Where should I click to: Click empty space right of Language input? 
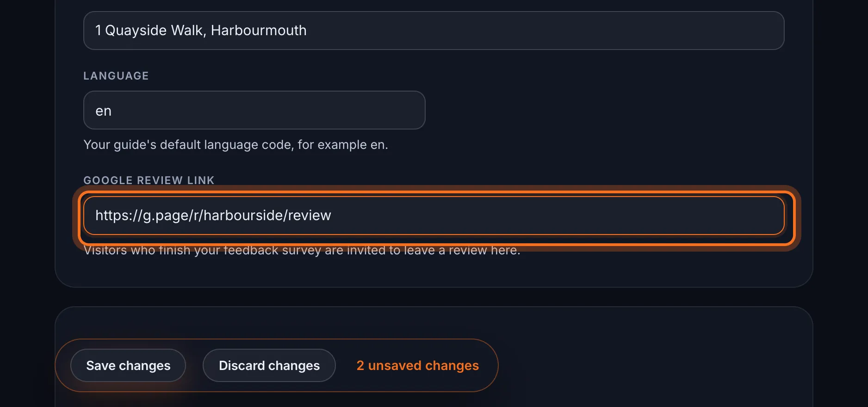click(x=601, y=110)
